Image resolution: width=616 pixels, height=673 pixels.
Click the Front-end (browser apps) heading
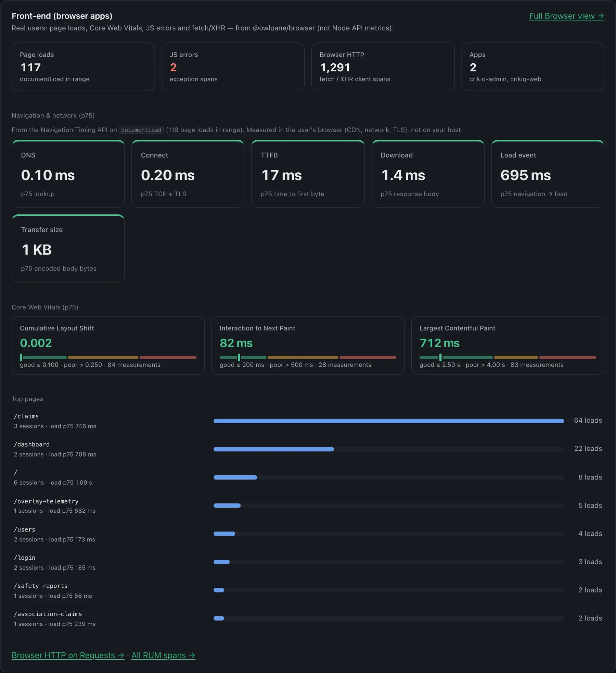coord(62,16)
